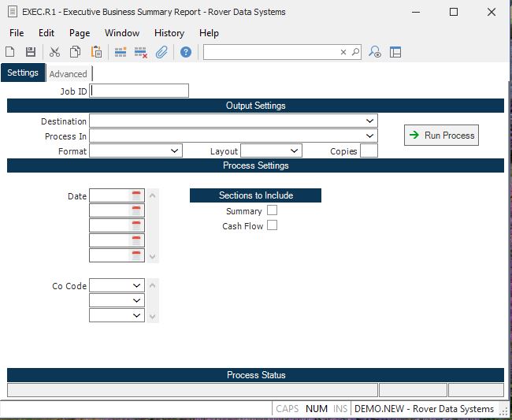Enable the Summary section checkbox
Image resolution: width=512 pixels, height=420 pixels.
[273, 210]
